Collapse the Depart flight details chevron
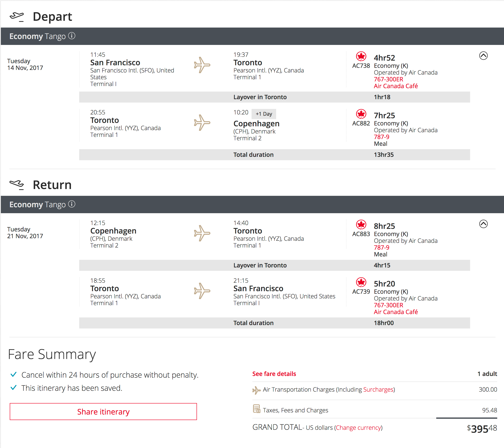The image size is (504, 448). [x=483, y=56]
